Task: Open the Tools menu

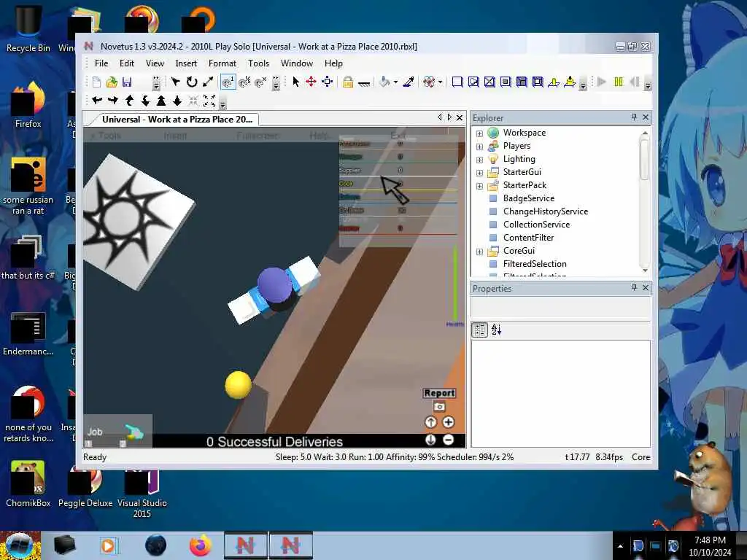Action: [258, 63]
